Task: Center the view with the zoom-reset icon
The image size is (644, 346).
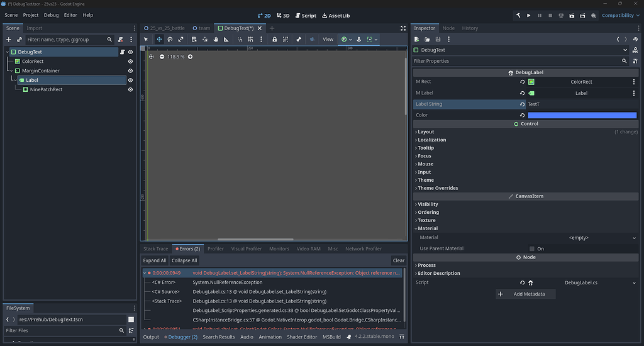Action: (151, 57)
